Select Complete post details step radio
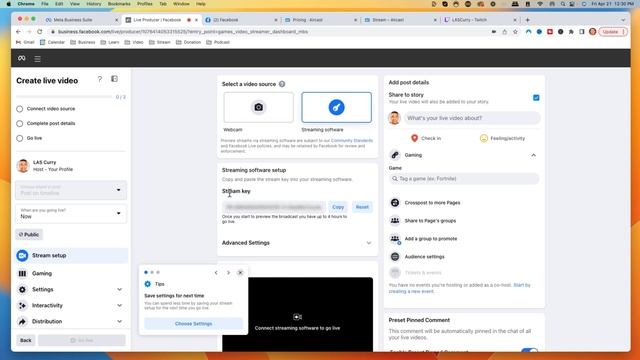The height and width of the screenshot is (360, 640). (x=20, y=124)
